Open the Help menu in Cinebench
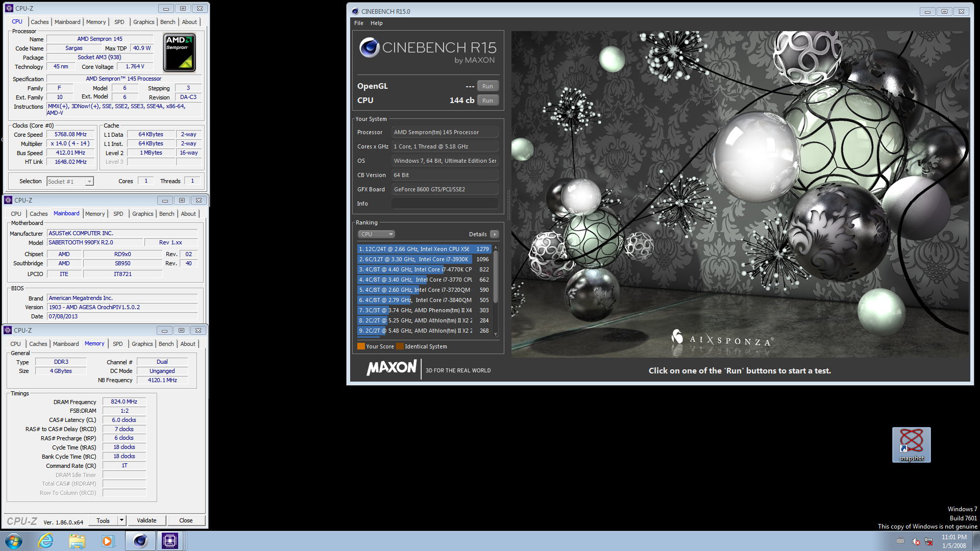Viewport: 980px width, 551px height. (377, 23)
